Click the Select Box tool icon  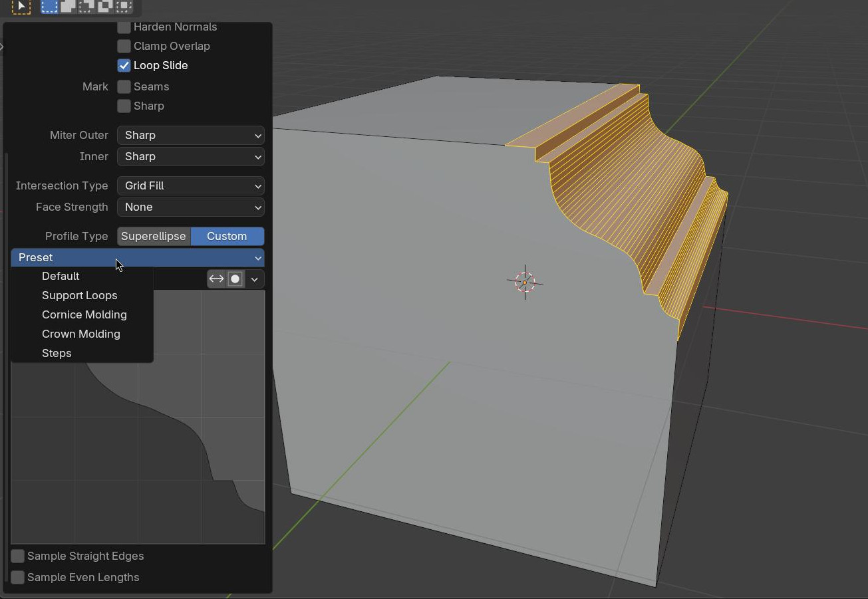(x=21, y=7)
